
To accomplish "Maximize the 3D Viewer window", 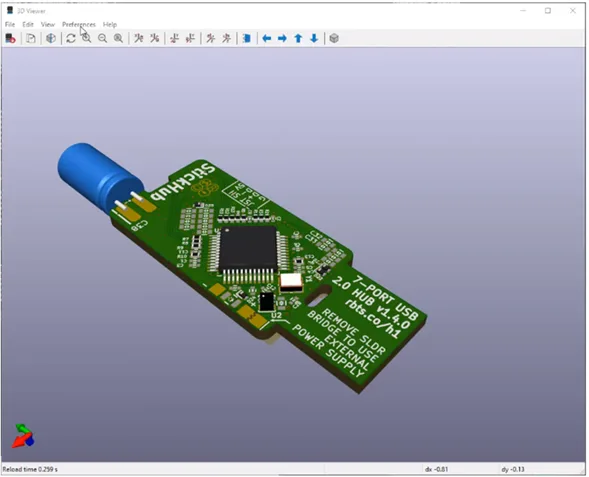I will pos(548,11).
